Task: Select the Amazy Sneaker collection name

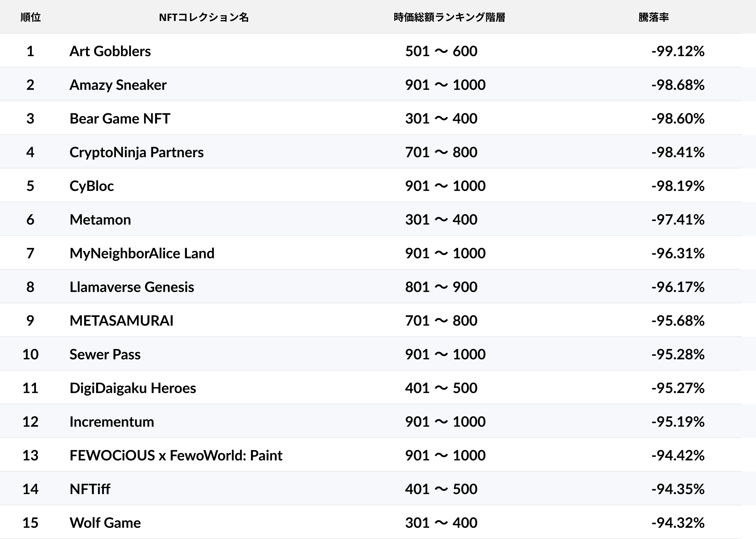Action: click(x=118, y=85)
